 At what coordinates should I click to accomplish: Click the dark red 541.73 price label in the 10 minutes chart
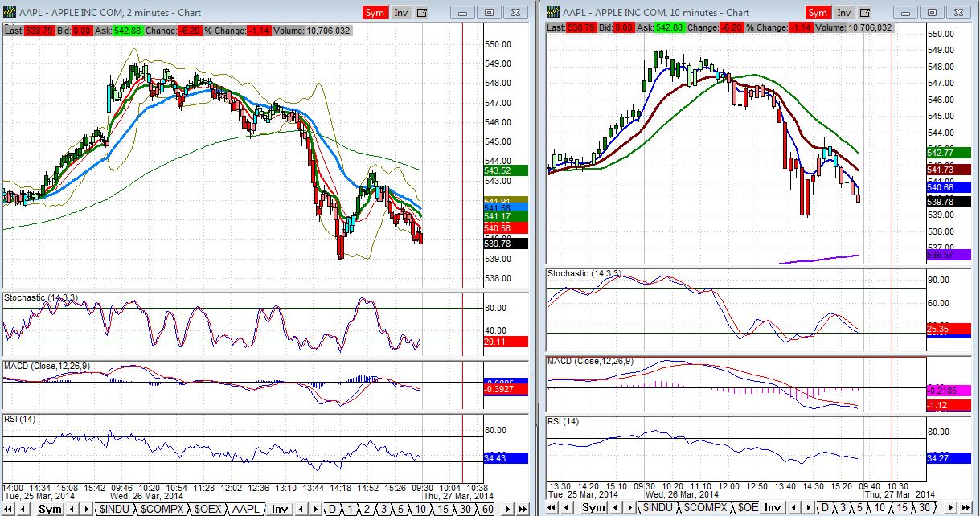click(x=949, y=170)
